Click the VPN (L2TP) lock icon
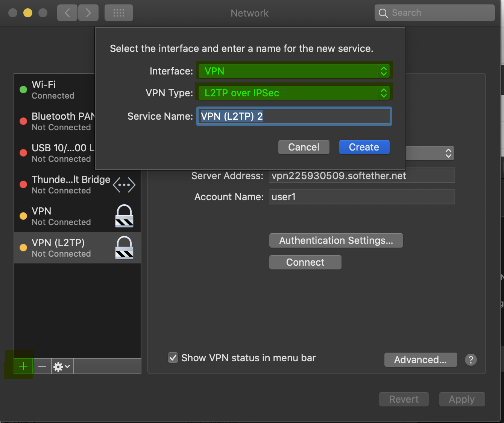504x423 pixels. coord(124,248)
